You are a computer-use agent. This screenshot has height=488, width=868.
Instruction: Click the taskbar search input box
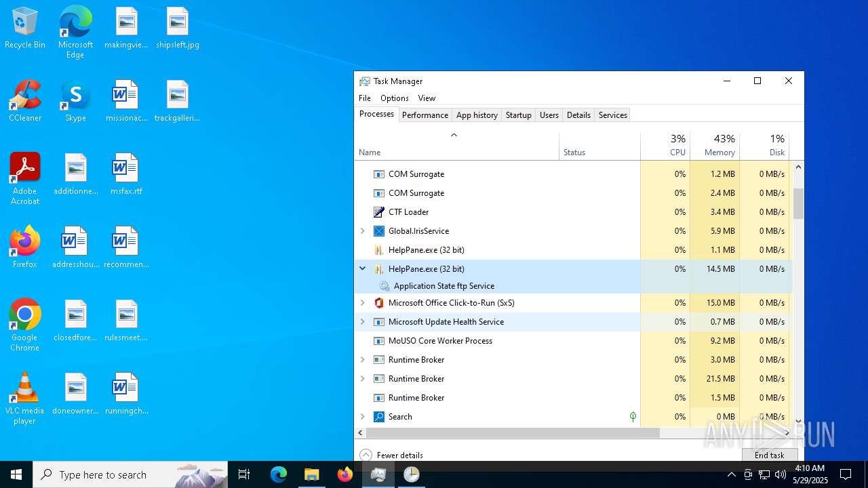pyautogui.click(x=130, y=474)
